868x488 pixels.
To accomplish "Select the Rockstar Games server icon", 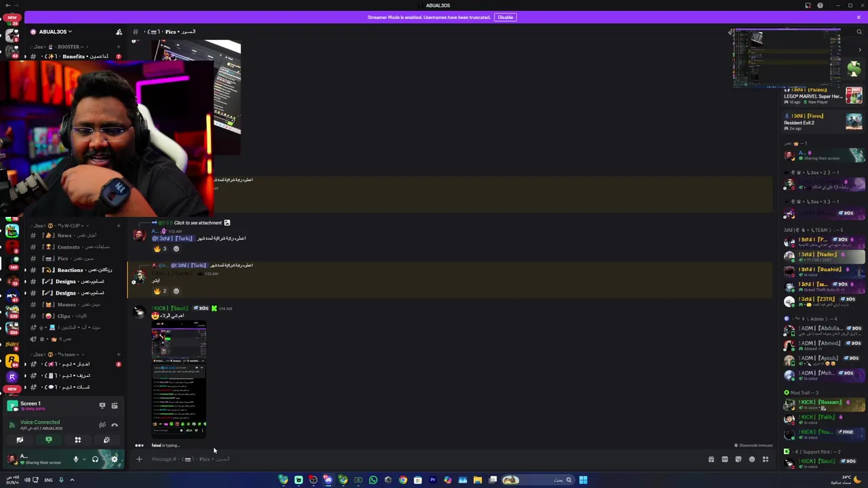I will (12, 362).
